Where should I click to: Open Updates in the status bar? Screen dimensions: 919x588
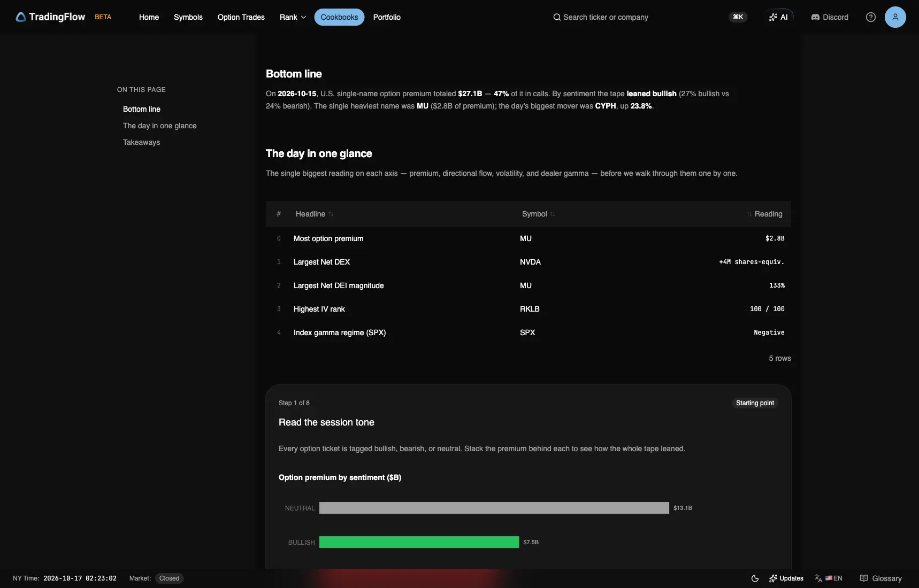(786, 578)
